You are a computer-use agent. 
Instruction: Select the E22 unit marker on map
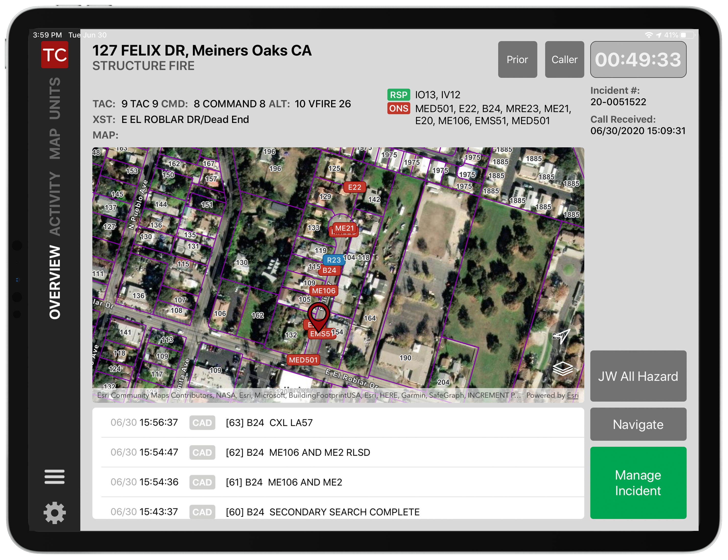354,187
